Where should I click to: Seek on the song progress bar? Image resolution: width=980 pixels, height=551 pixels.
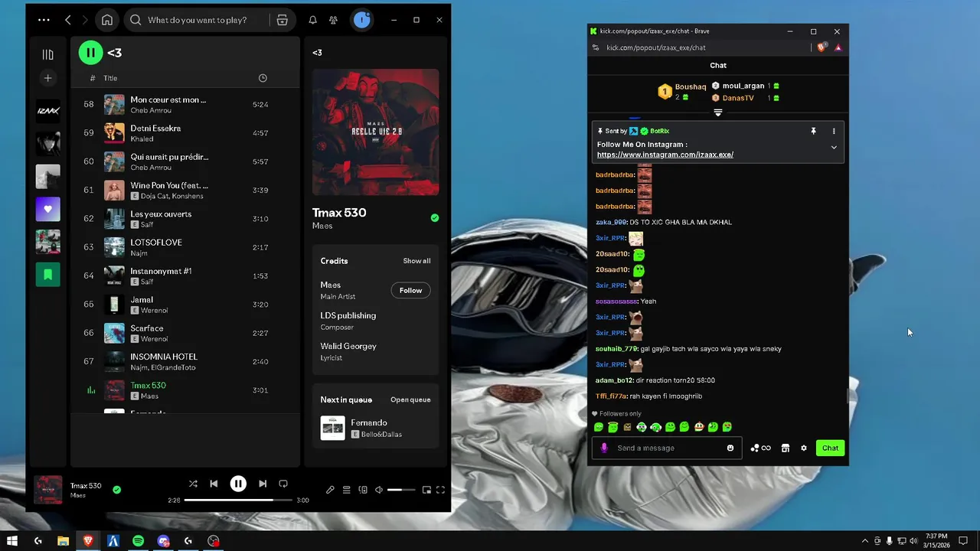click(238, 500)
